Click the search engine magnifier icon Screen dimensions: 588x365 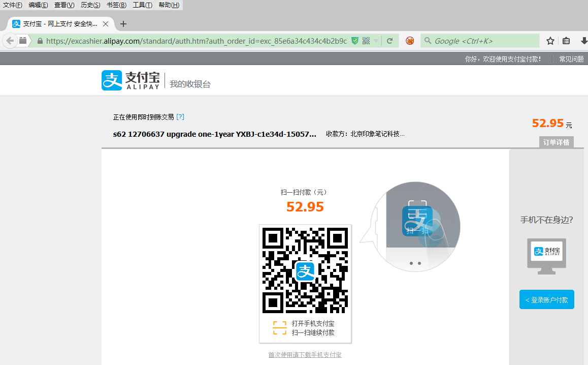click(x=428, y=41)
